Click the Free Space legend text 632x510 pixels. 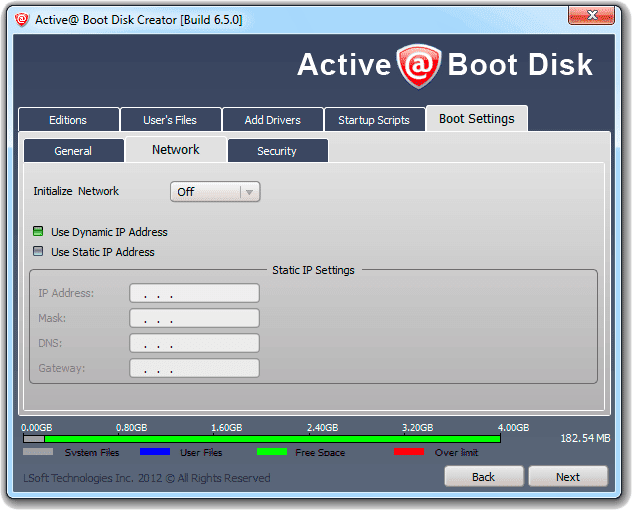[x=320, y=453]
